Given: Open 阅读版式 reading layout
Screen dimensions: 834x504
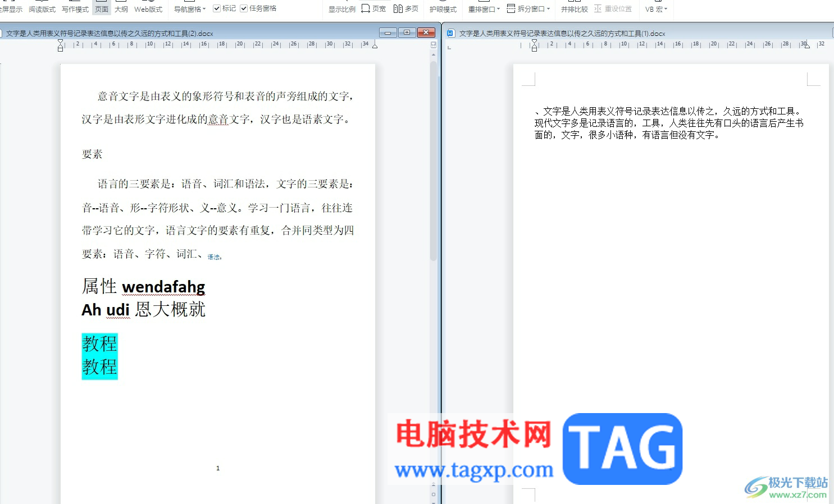Looking at the screenshot, I should (42, 8).
